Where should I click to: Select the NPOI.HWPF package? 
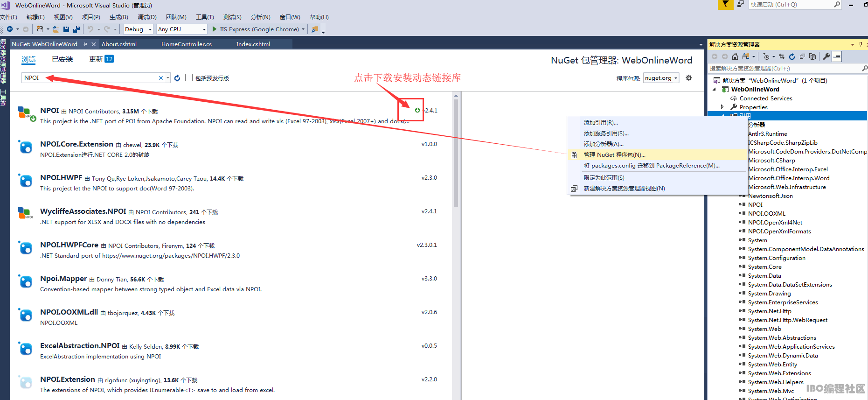[231, 182]
